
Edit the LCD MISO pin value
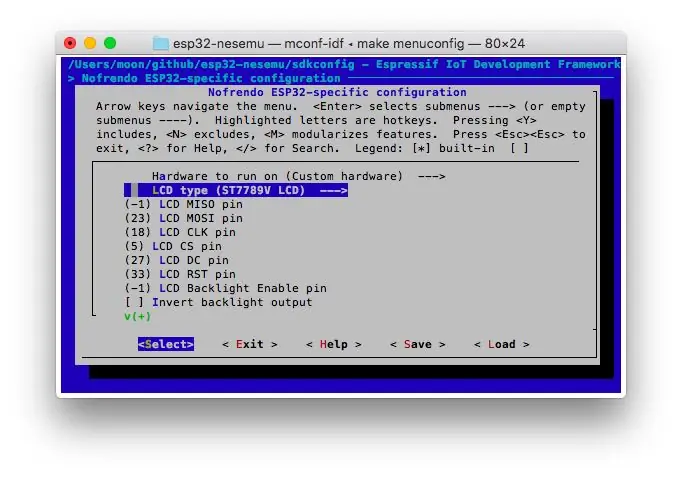pos(184,204)
